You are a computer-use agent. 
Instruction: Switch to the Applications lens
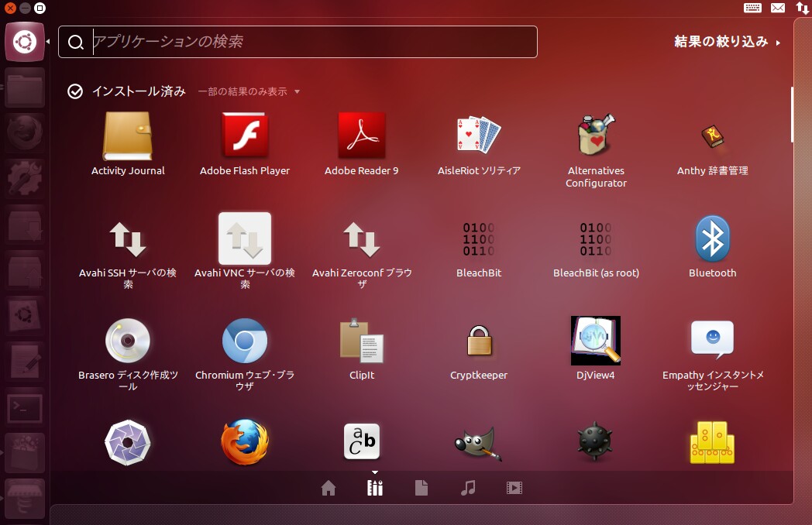[x=375, y=488]
